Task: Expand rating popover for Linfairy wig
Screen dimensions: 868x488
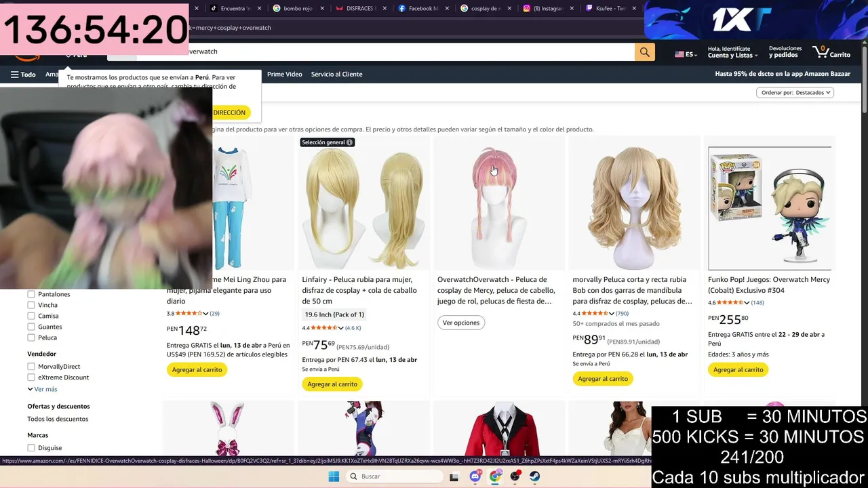Action: tap(340, 328)
